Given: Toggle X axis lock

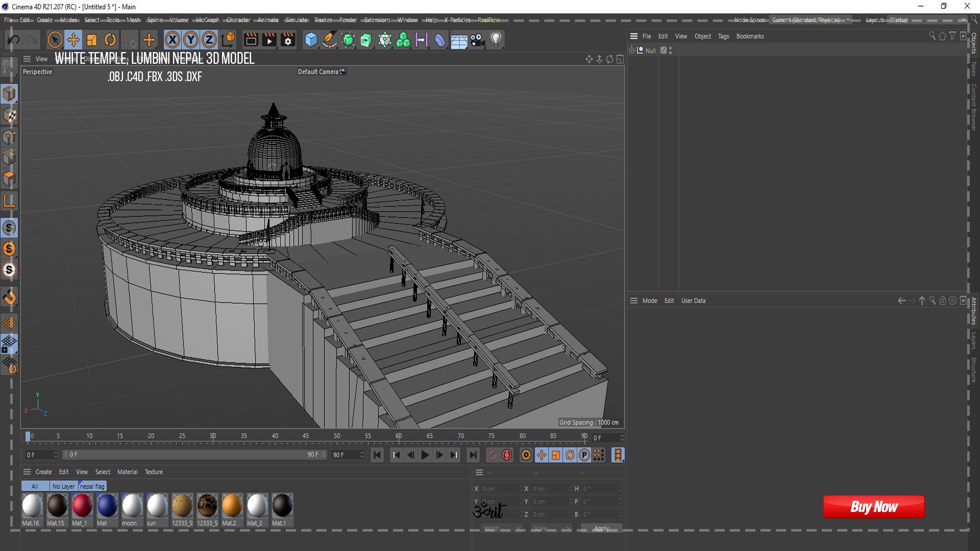Looking at the screenshot, I should [173, 40].
